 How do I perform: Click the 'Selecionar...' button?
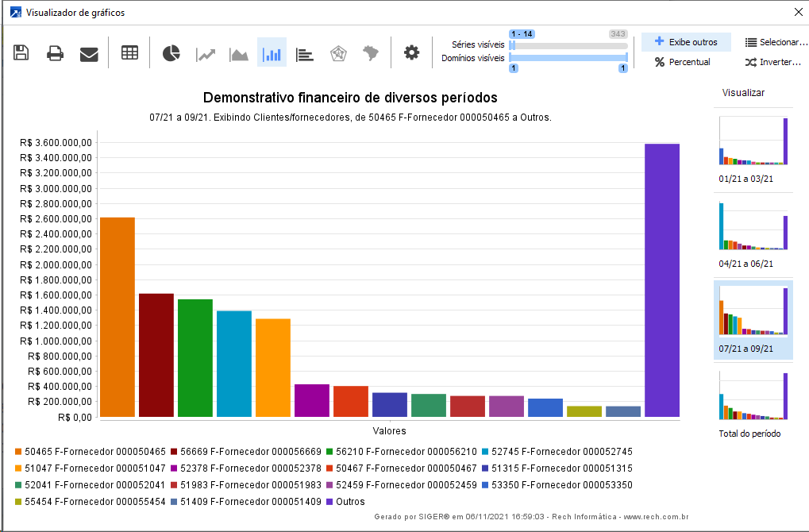pos(776,42)
